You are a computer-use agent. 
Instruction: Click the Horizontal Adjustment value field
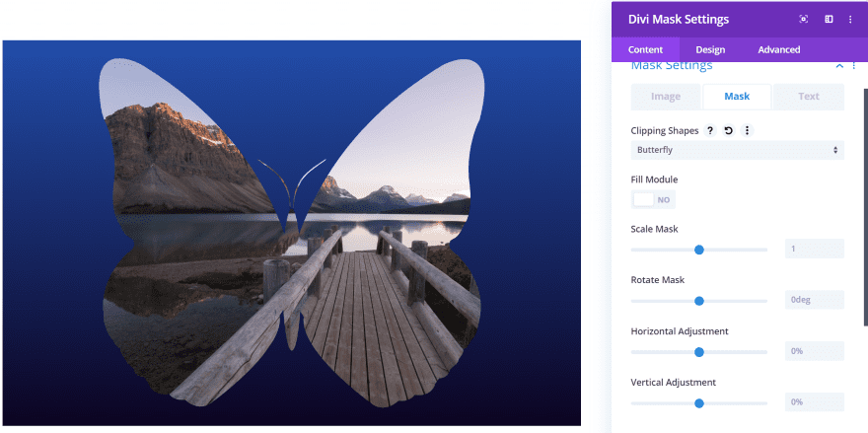815,351
